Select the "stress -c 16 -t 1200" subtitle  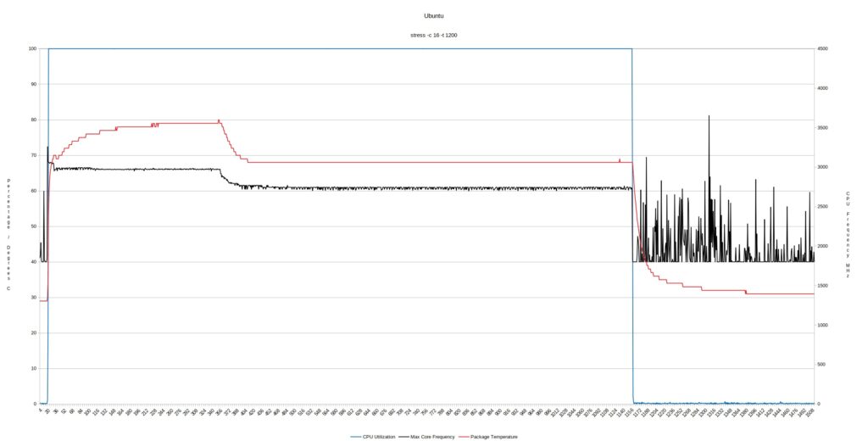tap(434, 35)
